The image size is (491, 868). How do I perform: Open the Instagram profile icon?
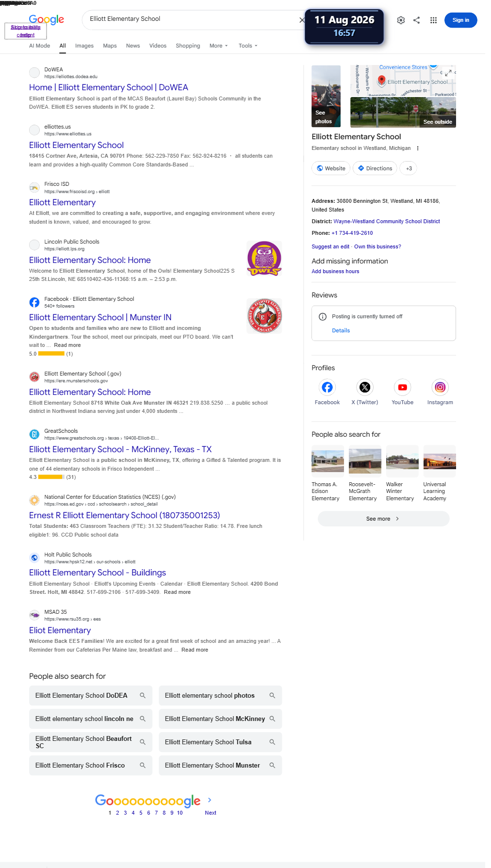(x=440, y=387)
